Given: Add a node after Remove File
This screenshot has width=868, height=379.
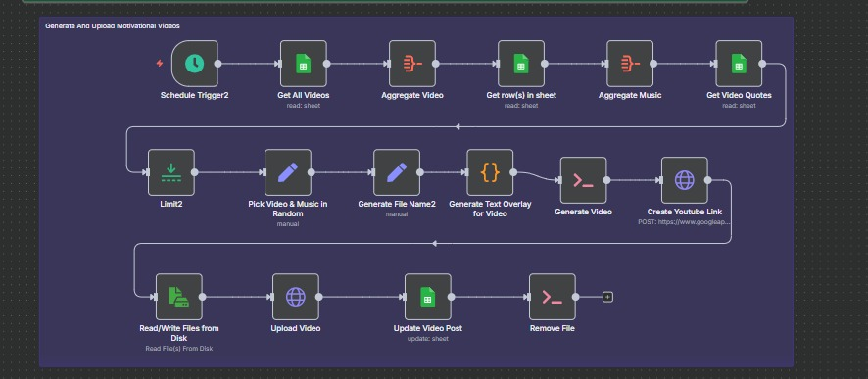Looking at the screenshot, I should click(x=607, y=297).
